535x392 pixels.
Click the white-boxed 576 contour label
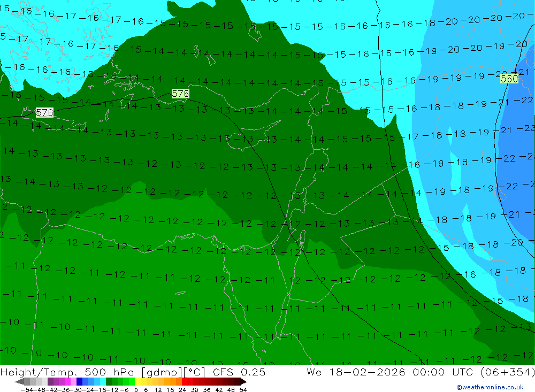tap(44, 112)
